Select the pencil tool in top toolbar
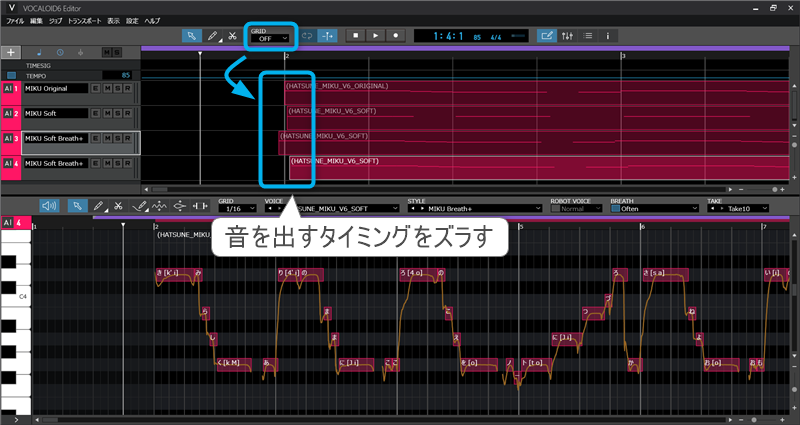This screenshot has width=800, height=425. (212, 36)
